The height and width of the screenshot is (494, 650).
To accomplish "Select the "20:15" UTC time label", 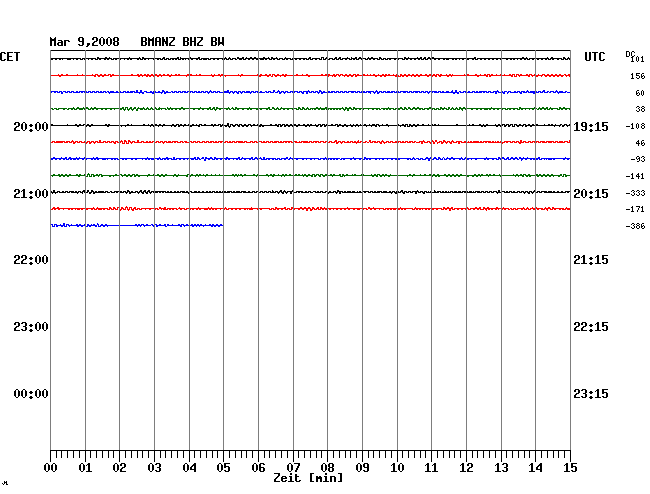I will click(591, 194).
